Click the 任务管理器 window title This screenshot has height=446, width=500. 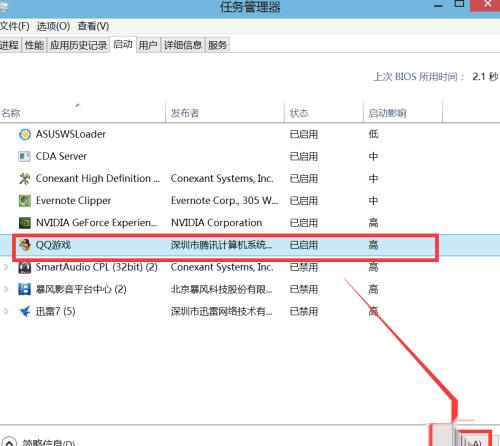click(x=250, y=7)
